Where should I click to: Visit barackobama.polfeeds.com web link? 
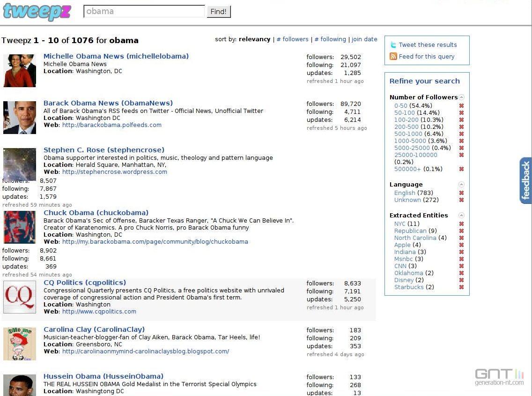pos(112,125)
